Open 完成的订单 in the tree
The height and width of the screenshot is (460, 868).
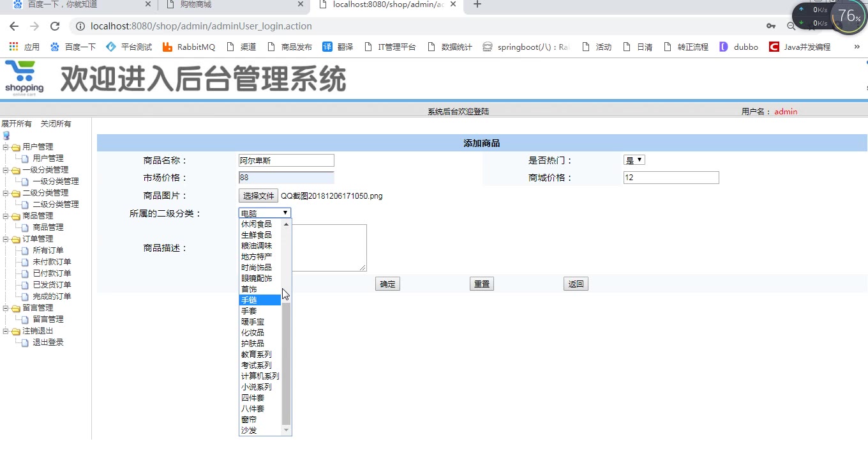click(52, 296)
